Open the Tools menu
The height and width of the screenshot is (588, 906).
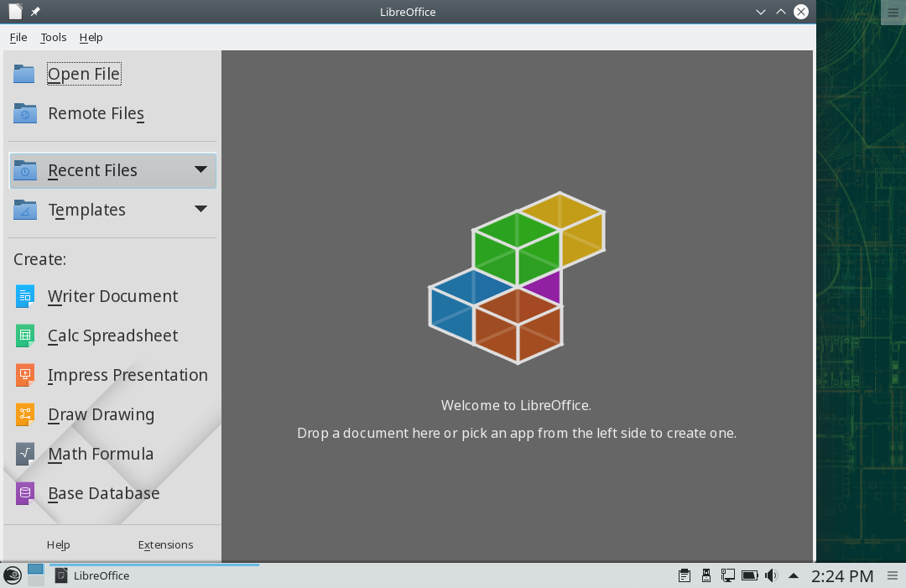click(x=53, y=37)
